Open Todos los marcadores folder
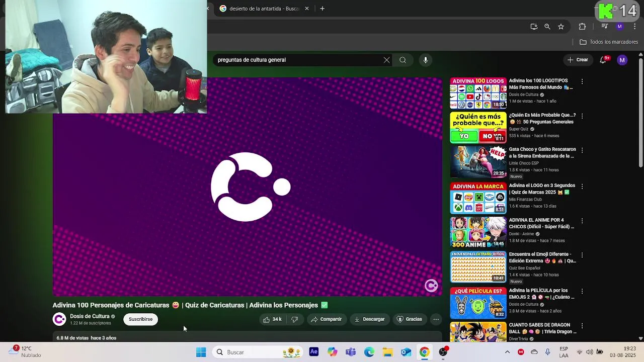Viewport: 644px width, 362px height. coord(609,42)
